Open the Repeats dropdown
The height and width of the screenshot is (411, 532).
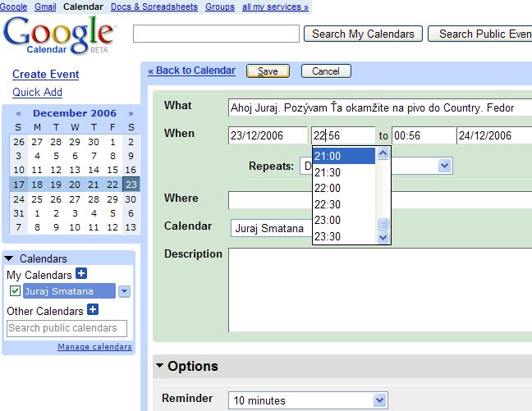[x=445, y=166]
